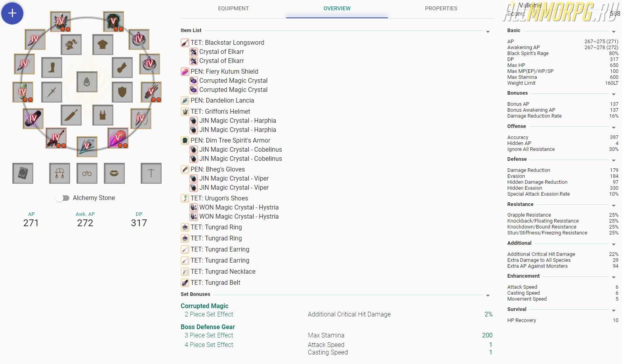Click PEN: Dim Tree Spirit's Armor entry
622x364 pixels.
(230, 140)
